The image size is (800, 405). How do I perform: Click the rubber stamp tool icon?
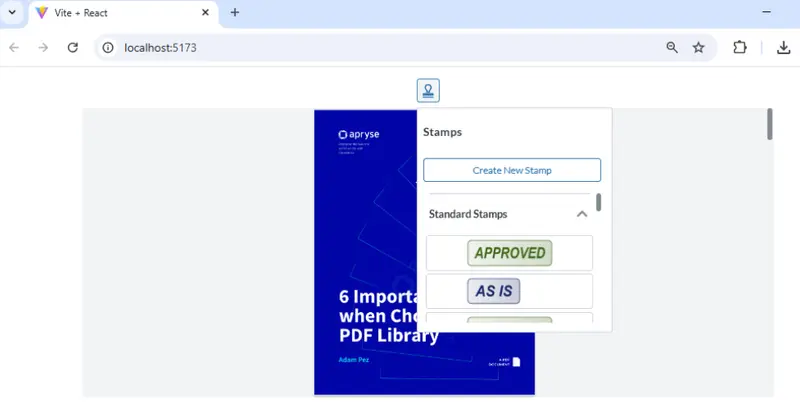pos(428,90)
